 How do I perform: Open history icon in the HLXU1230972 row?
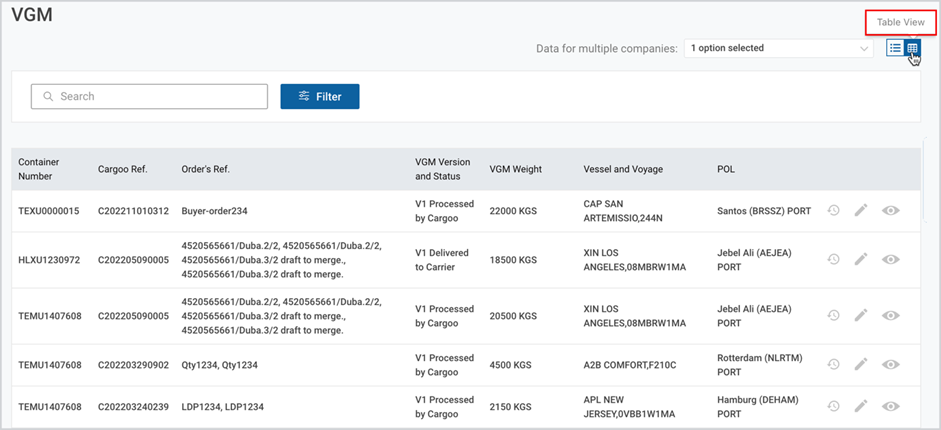pos(833,259)
